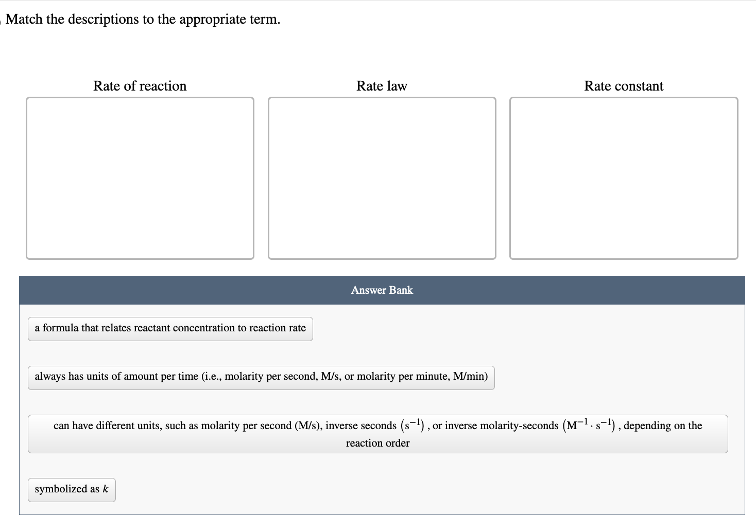This screenshot has width=756, height=532.
Task: Click the inverse molarity-seconds expression in the tile
Action: 591,425
